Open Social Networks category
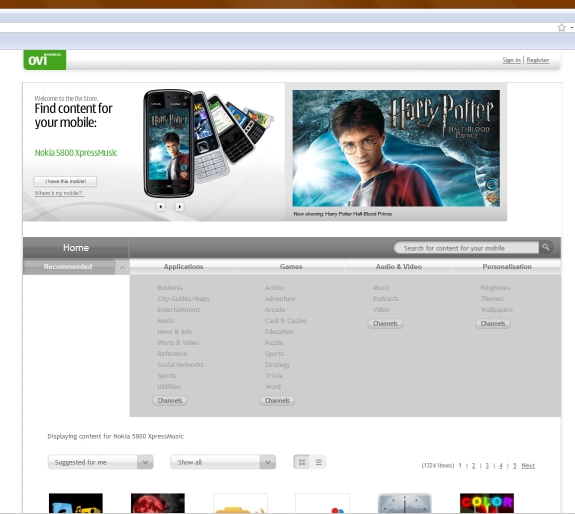Image resolution: width=575 pixels, height=514 pixels. [180, 365]
